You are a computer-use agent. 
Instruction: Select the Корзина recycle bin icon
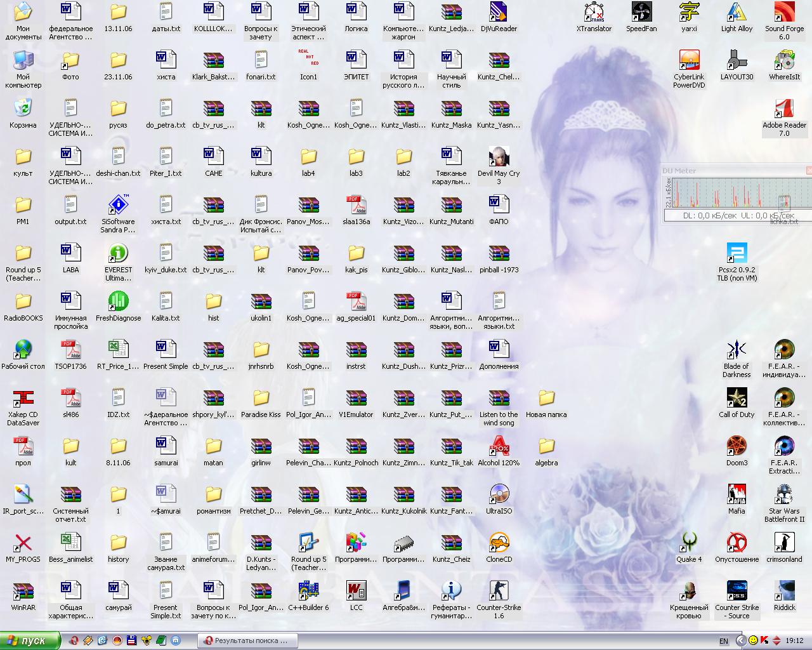(23, 109)
